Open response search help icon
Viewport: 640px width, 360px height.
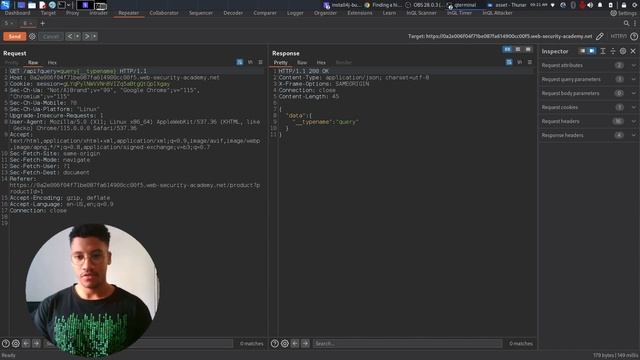pos(275,344)
